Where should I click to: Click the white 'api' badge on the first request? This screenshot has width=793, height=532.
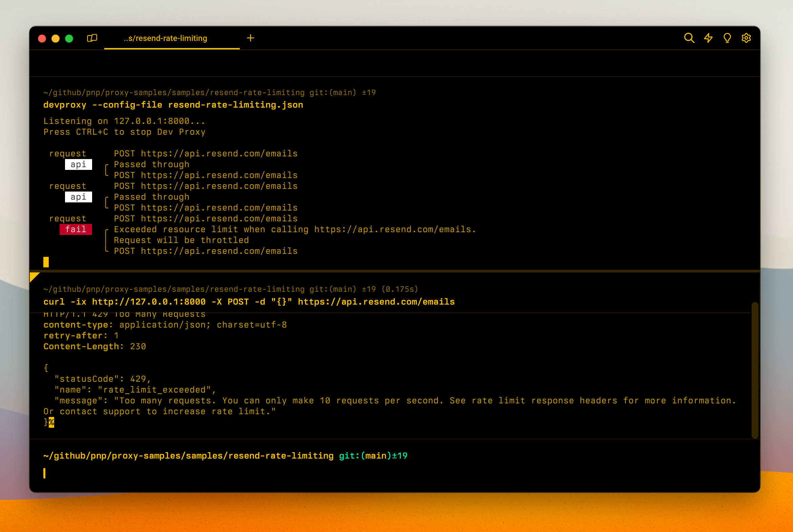(79, 164)
